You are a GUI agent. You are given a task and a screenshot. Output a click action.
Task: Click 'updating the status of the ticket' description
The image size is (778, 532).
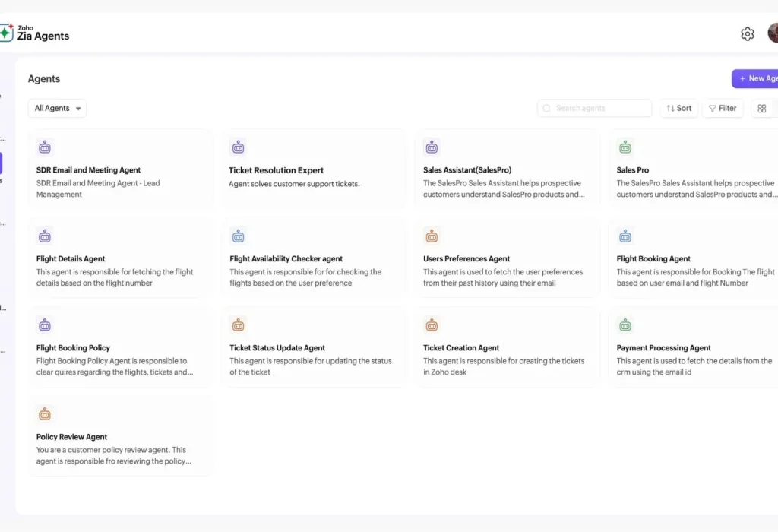tap(311, 366)
